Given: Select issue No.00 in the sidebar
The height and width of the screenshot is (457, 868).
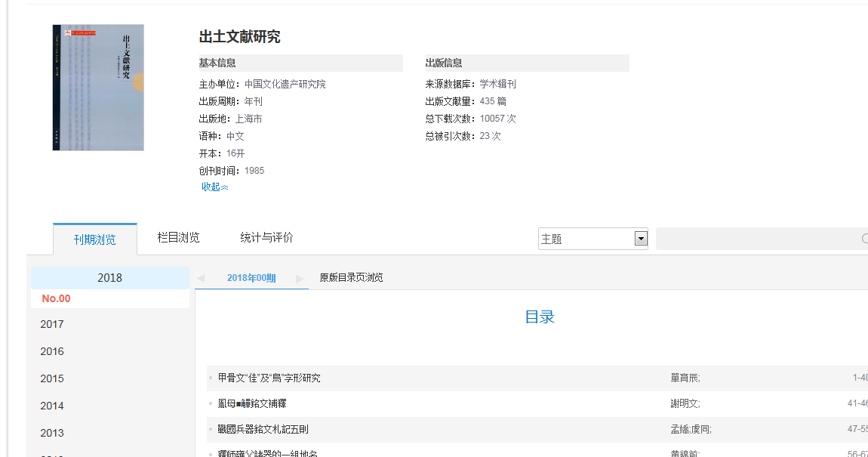Looking at the screenshot, I should (57, 298).
